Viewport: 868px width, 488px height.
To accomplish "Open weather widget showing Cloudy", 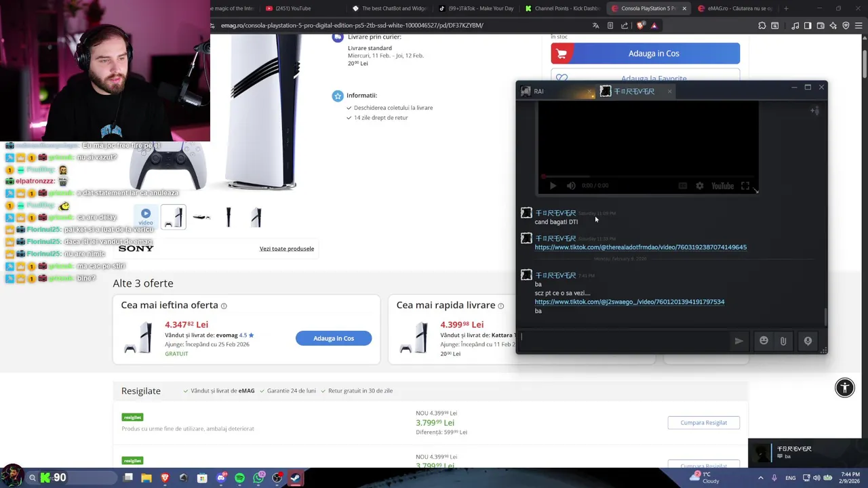I will pos(705,478).
